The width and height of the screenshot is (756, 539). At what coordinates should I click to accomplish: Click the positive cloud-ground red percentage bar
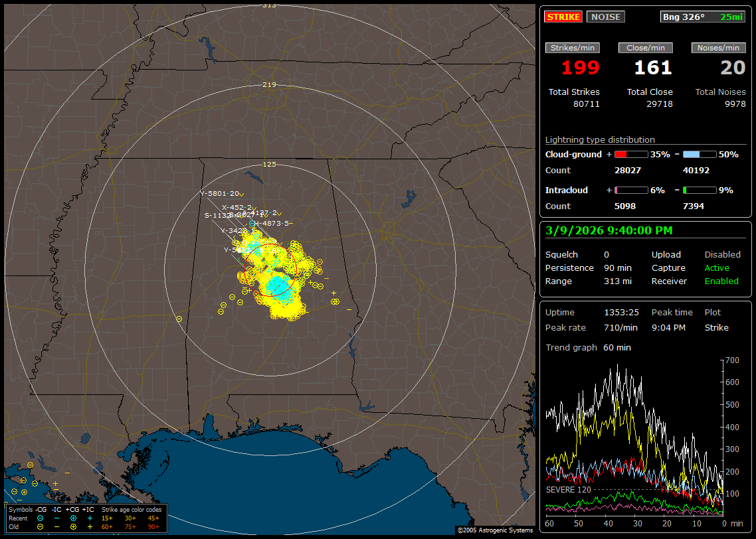pos(630,155)
